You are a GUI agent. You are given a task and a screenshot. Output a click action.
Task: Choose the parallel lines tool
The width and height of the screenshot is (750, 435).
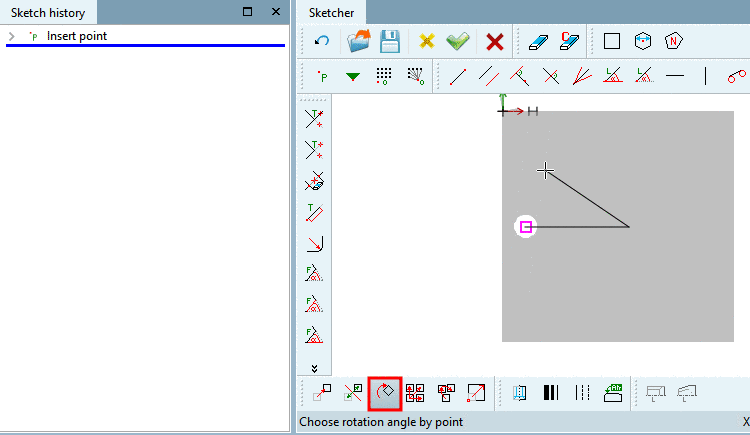[489, 76]
